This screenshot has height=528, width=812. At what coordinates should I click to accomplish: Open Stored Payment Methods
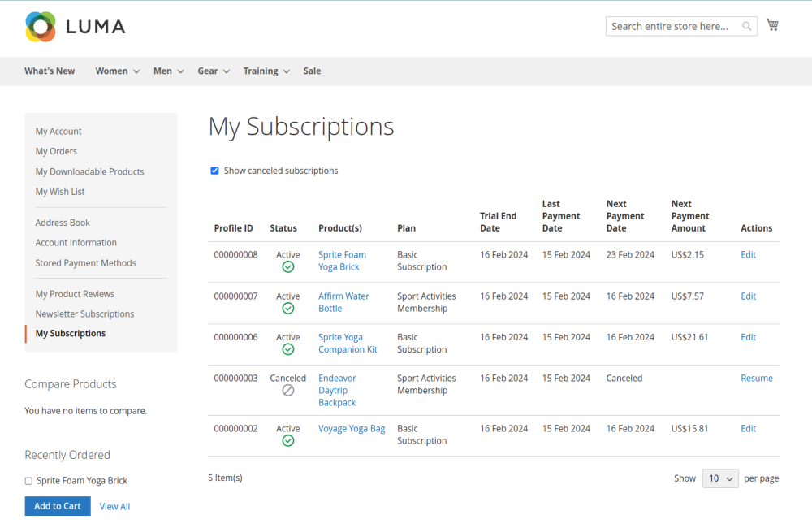point(85,262)
